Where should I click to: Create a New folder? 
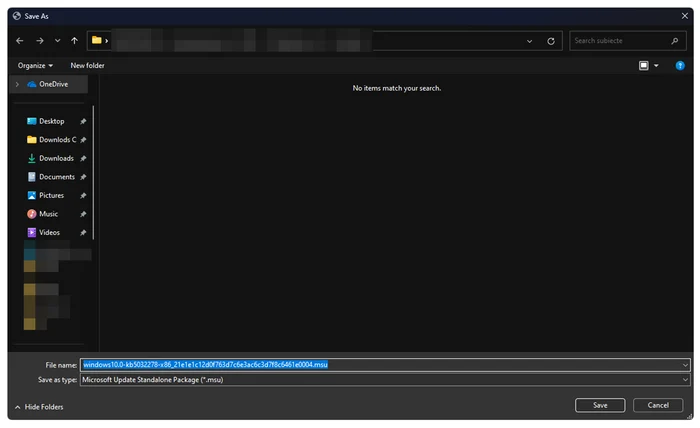click(x=88, y=66)
